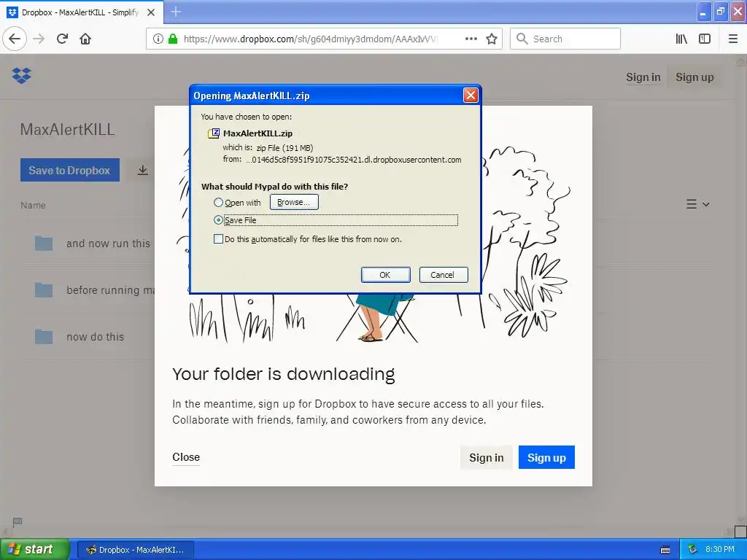Viewport: 747px width, 560px height.
Task: Click the keyboard icon in system tray
Action: pyautogui.click(x=665, y=550)
